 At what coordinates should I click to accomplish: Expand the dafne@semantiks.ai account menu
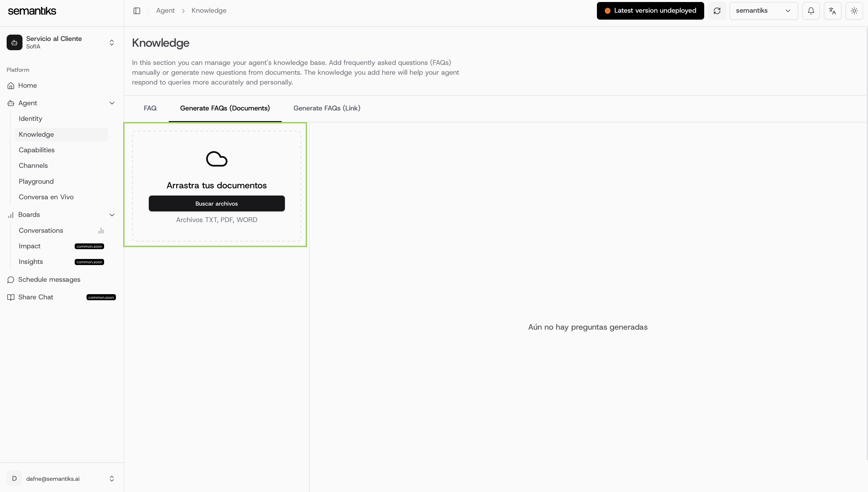(x=112, y=478)
